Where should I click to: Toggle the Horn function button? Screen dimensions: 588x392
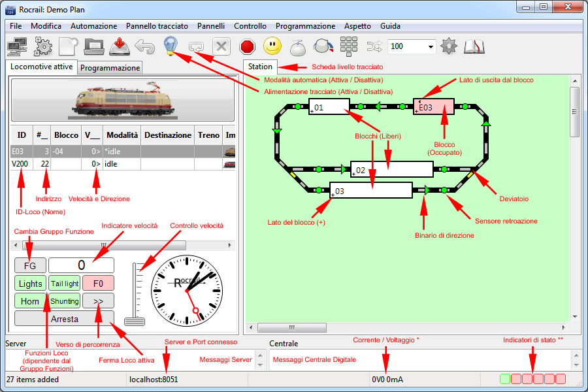point(30,301)
